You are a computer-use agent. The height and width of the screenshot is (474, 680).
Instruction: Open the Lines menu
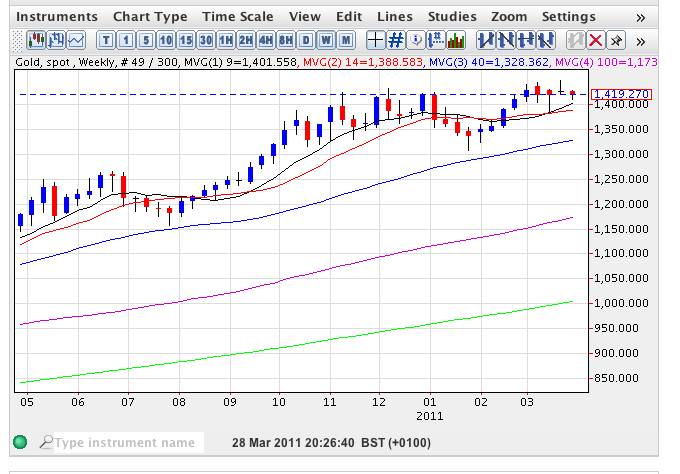click(x=395, y=17)
